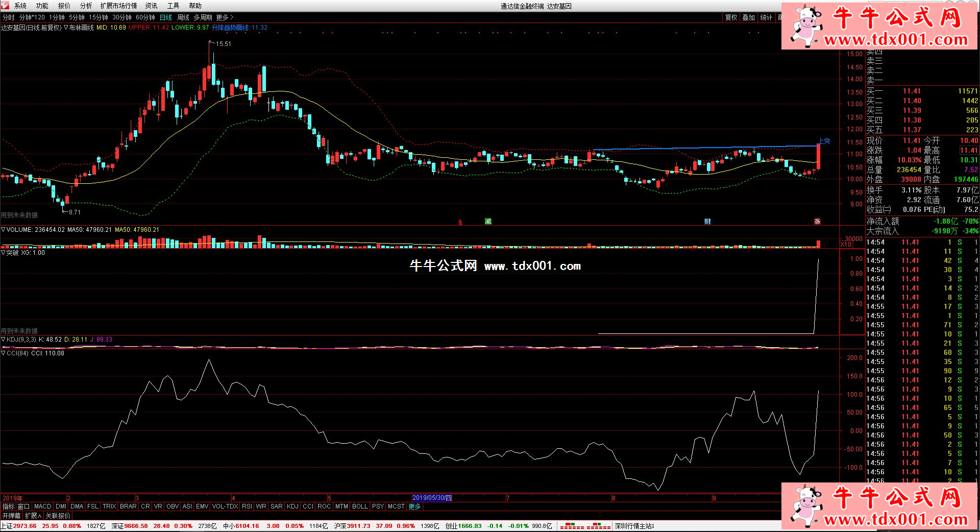Select the 周线 weekly period
980x532 pixels.
[183, 17]
